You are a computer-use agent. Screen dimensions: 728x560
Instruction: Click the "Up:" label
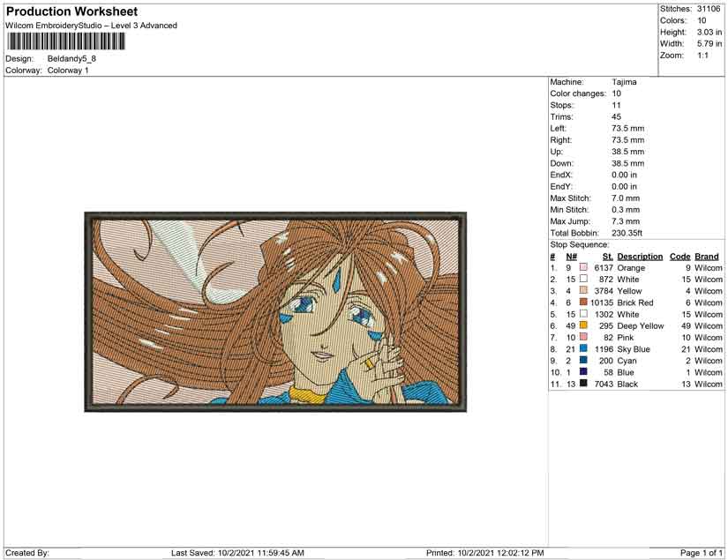[x=556, y=152]
